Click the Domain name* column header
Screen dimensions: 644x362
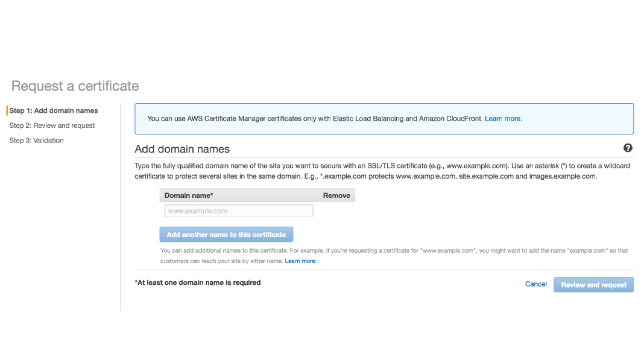tap(189, 195)
